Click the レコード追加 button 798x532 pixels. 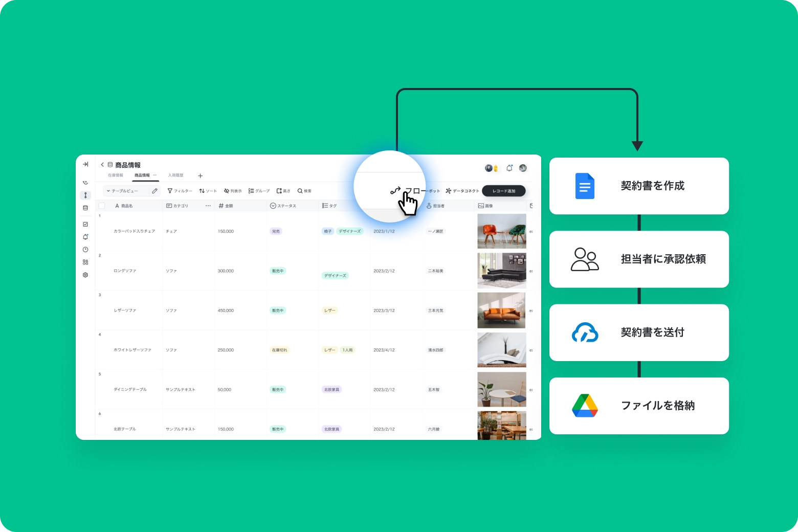[x=503, y=191]
